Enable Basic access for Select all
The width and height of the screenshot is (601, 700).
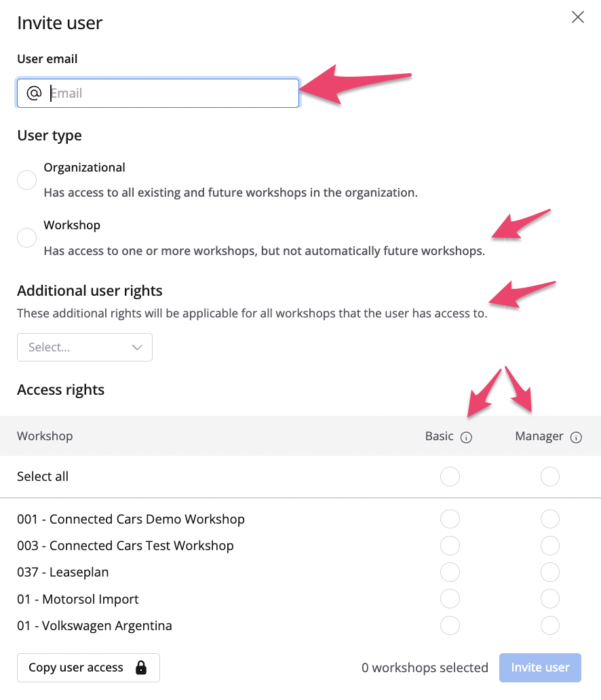450,477
